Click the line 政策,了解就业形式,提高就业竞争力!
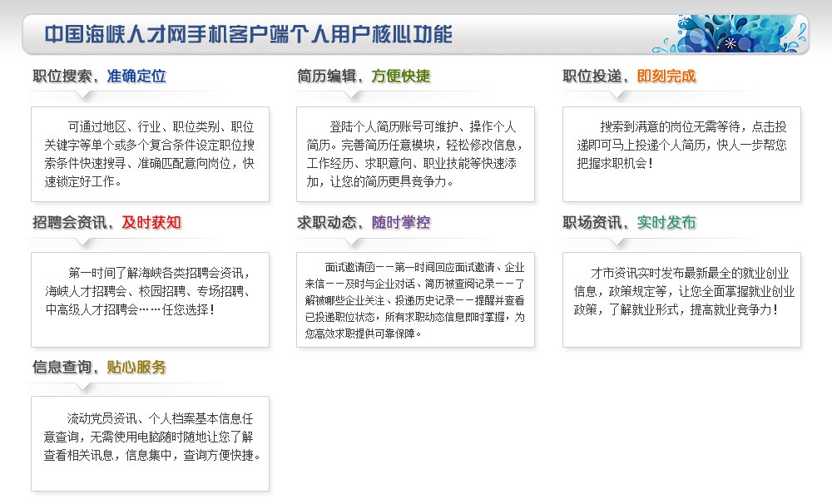The image size is (832, 504). 676,310
